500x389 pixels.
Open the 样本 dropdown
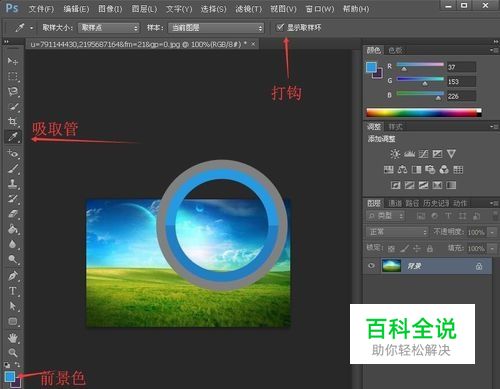tap(216, 28)
